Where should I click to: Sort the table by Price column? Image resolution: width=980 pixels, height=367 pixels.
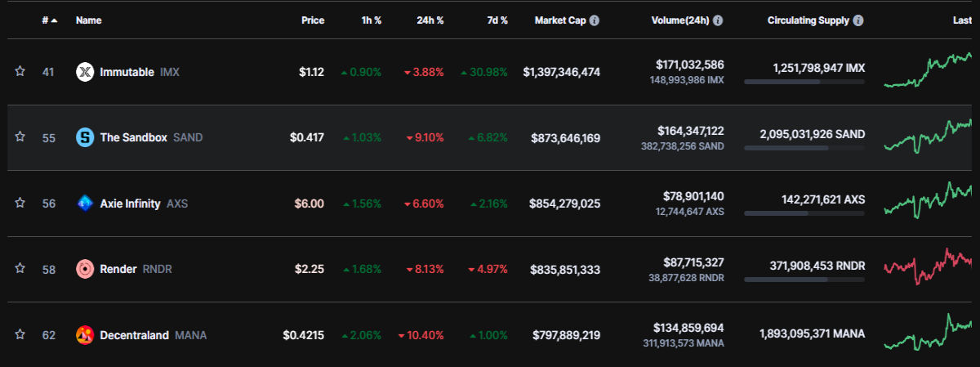click(x=312, y=20)
